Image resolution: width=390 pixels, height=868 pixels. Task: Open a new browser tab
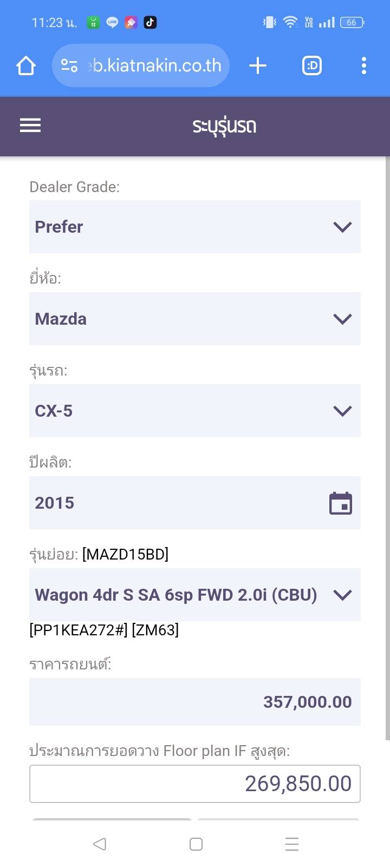pyautogui.click(x=258, y=66)
